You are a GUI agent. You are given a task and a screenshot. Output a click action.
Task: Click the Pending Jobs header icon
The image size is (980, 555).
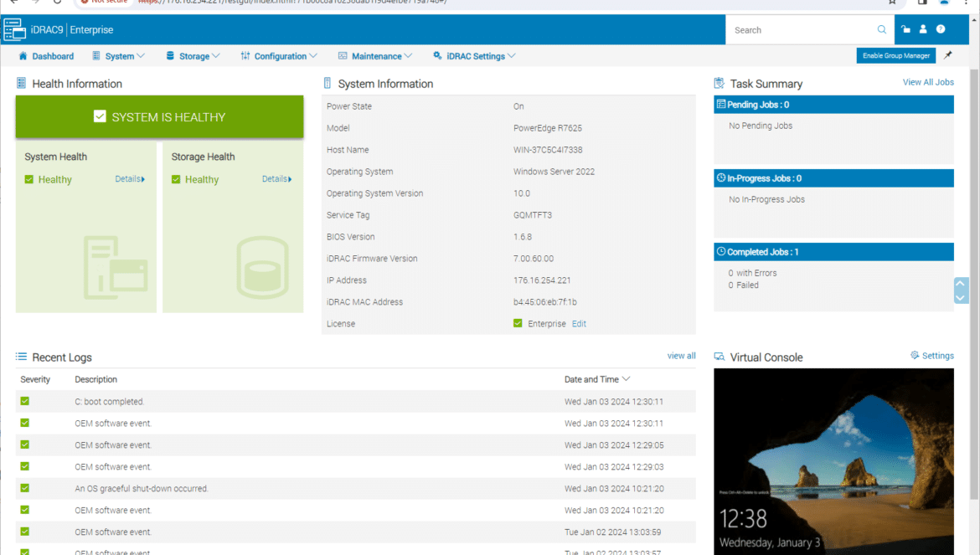click(x=721, y=105)
